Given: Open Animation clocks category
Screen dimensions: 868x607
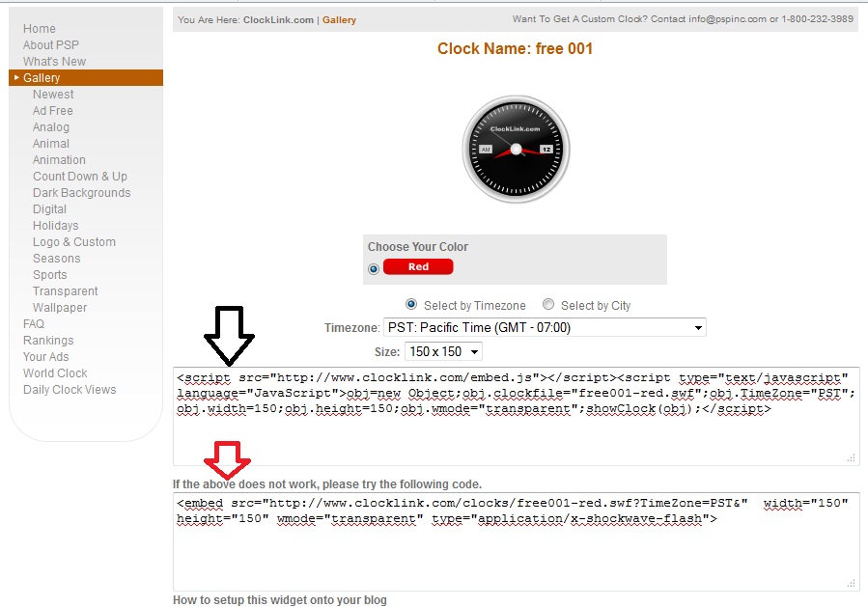Looking at the screenshot, I should (x=59, y=160).
